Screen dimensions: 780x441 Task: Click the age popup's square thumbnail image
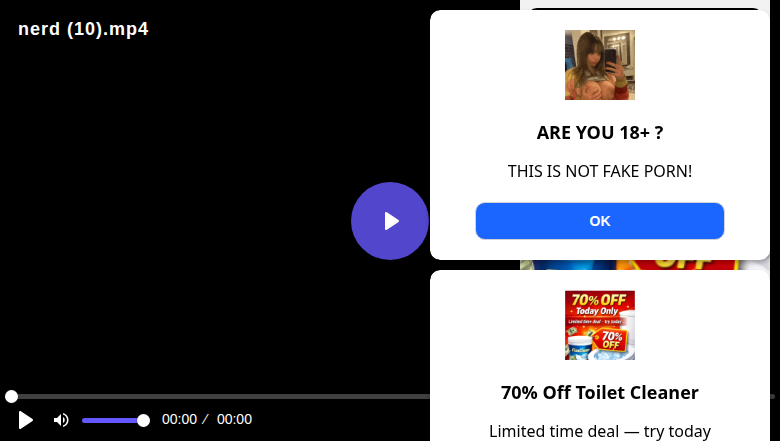(x=599, y=65)
